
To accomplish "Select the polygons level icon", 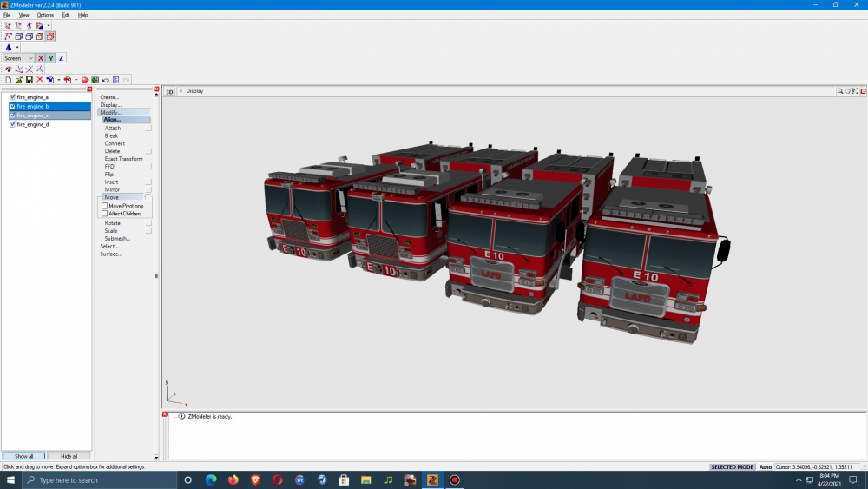I will click(30, 36).
